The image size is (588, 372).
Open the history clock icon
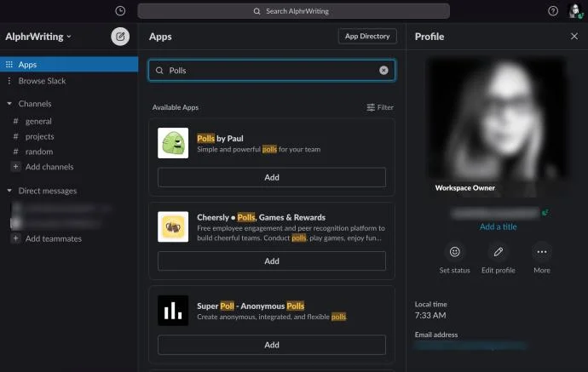point(120,11)
